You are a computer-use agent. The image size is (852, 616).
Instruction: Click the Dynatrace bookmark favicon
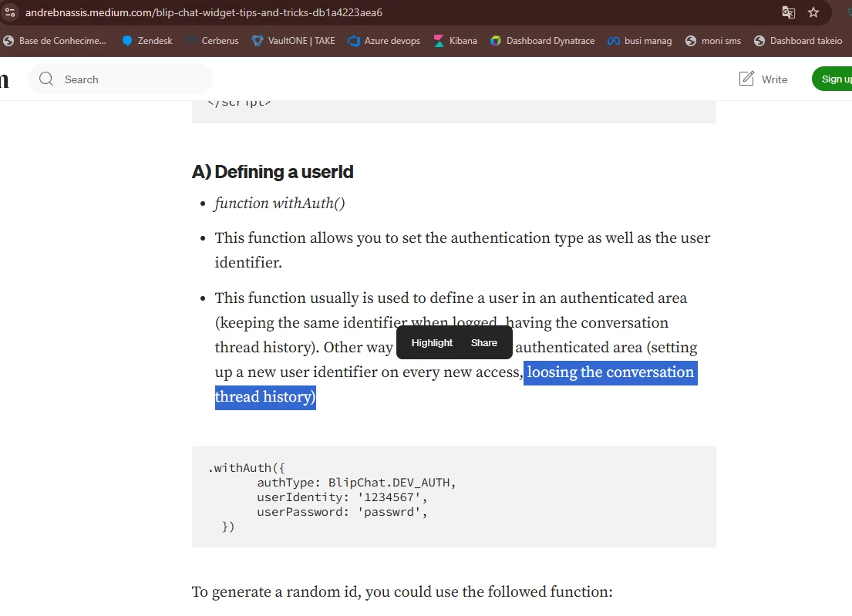[496, 41]
